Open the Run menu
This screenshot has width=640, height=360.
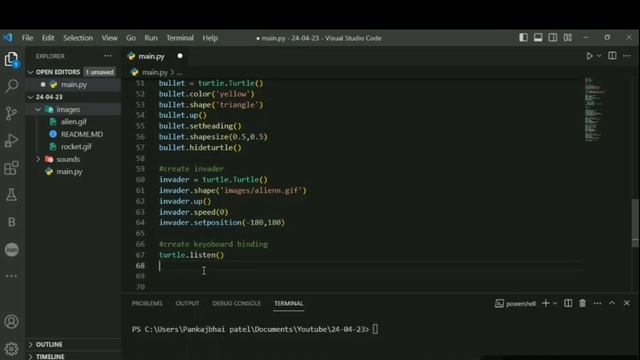pyautogui.click(x=151, y=38)
